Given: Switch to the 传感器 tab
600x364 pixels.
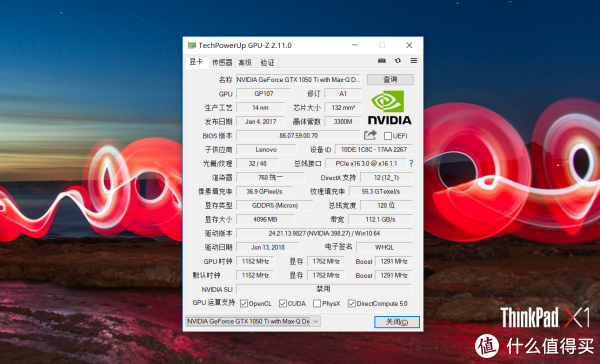Looking at the screenshot, I should pos(222,62).
